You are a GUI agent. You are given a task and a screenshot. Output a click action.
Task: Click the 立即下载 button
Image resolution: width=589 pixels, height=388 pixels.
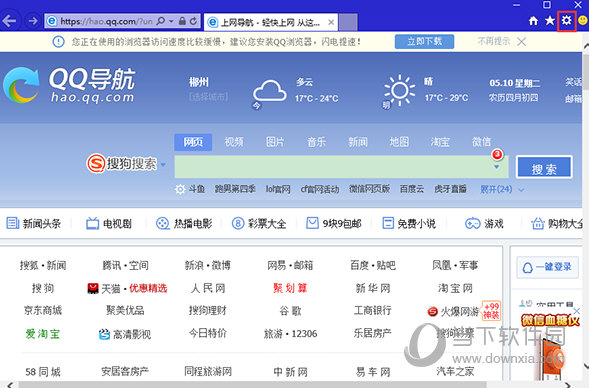tap(424, 41)
